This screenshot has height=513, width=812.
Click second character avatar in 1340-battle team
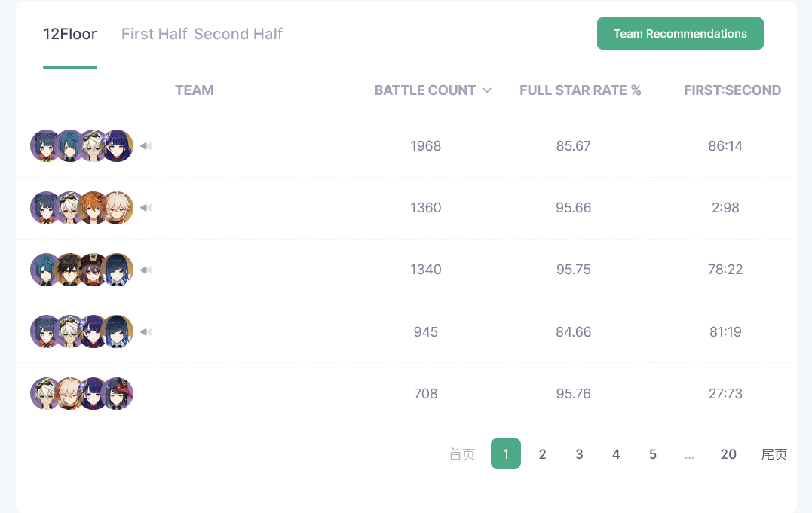(x=69, y=270)
